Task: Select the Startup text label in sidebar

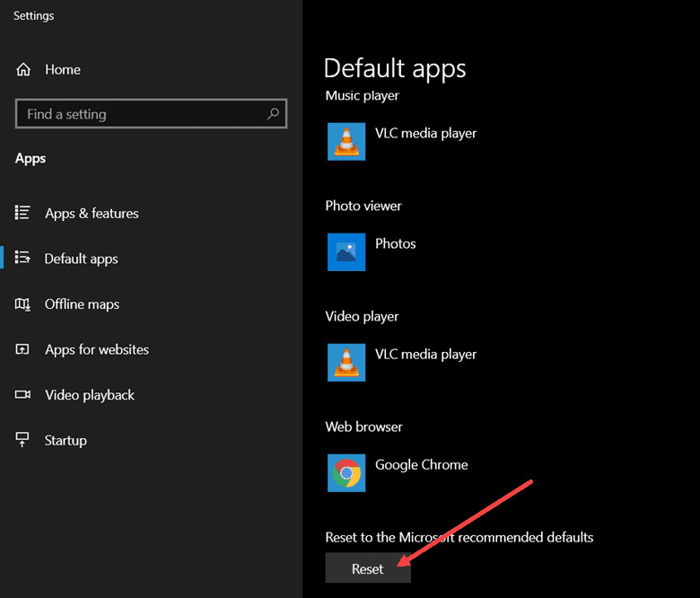Action: (x=66, y=441)
